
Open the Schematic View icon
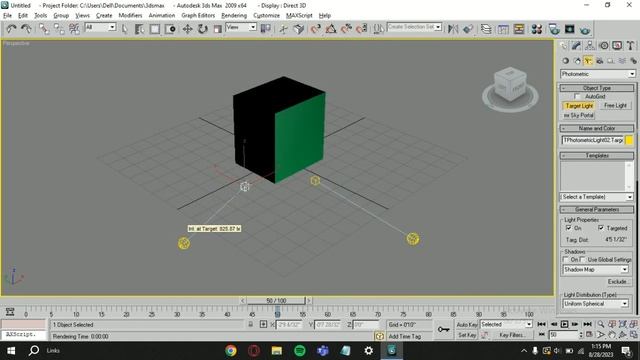[519, 29]
